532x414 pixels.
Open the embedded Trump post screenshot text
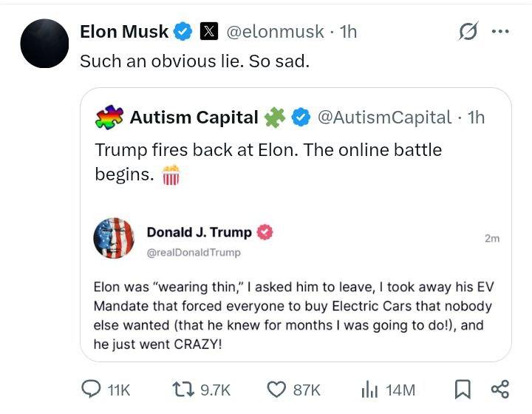(293, 315)
